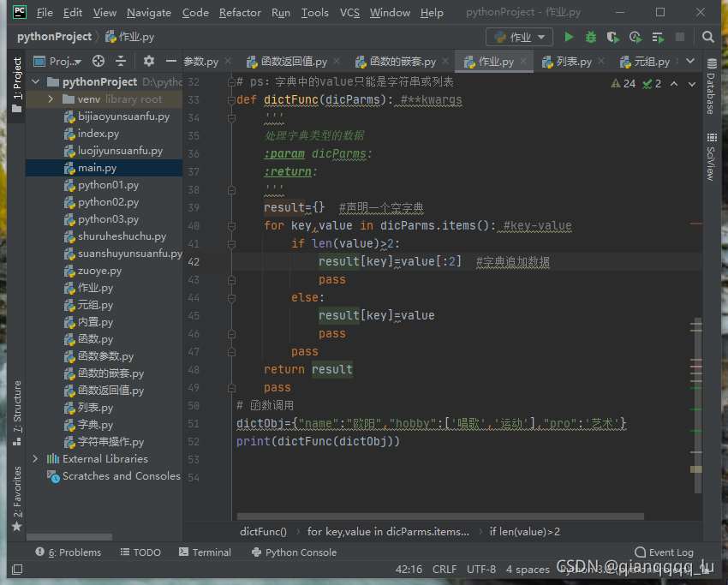Image resolution: width=728 pixels, height=585 pixels.
Task: Toggle the Database tool window
Action: click(711, 87)
